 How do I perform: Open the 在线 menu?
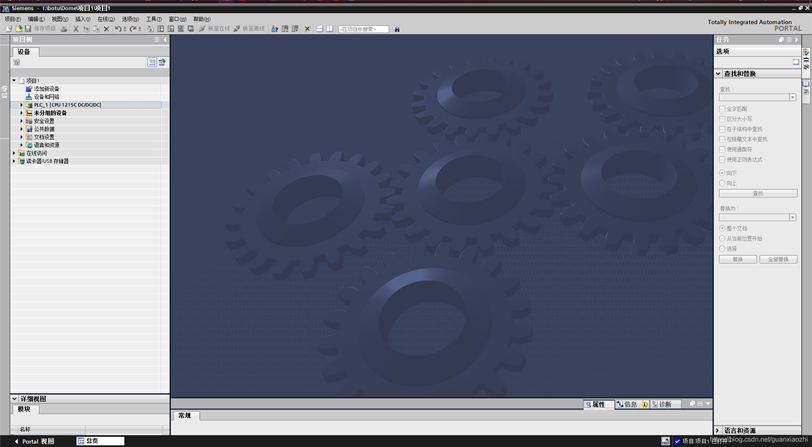(106, 19)
